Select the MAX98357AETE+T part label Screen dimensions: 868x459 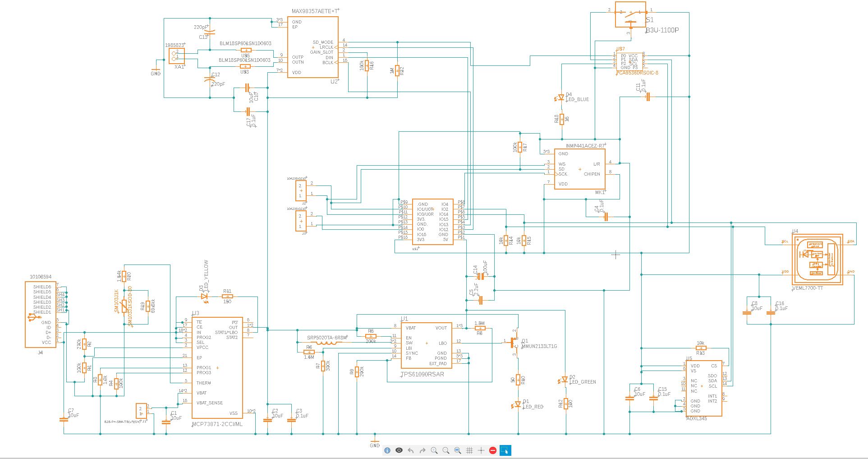(x=315, y=11)
